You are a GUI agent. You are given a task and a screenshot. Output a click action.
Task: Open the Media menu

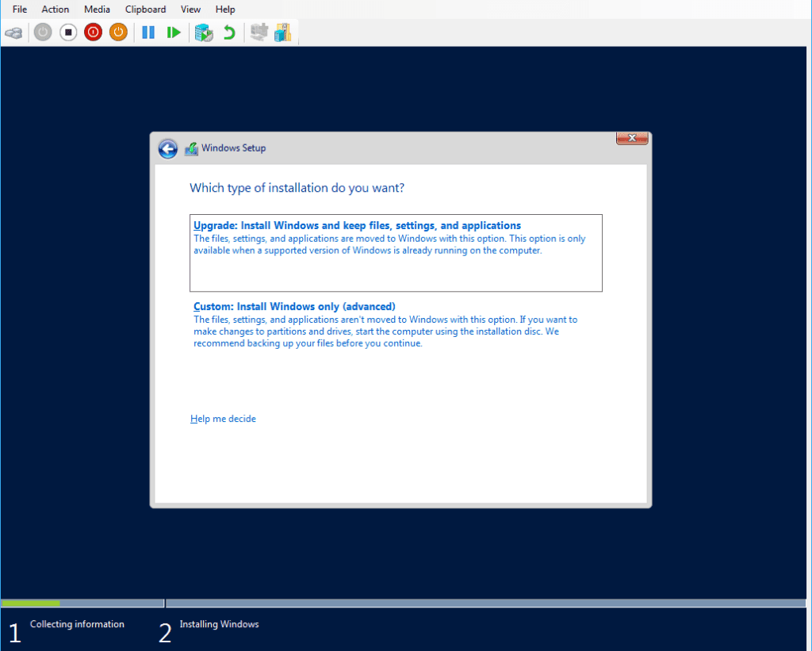pos(97,10)
